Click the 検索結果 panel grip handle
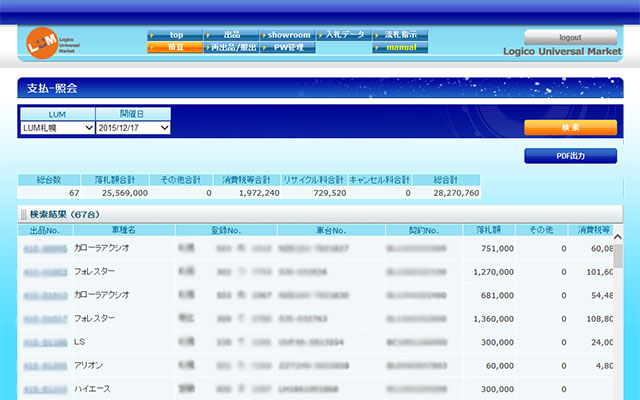This screenshot has width=640, height=400. pos(23,214)
